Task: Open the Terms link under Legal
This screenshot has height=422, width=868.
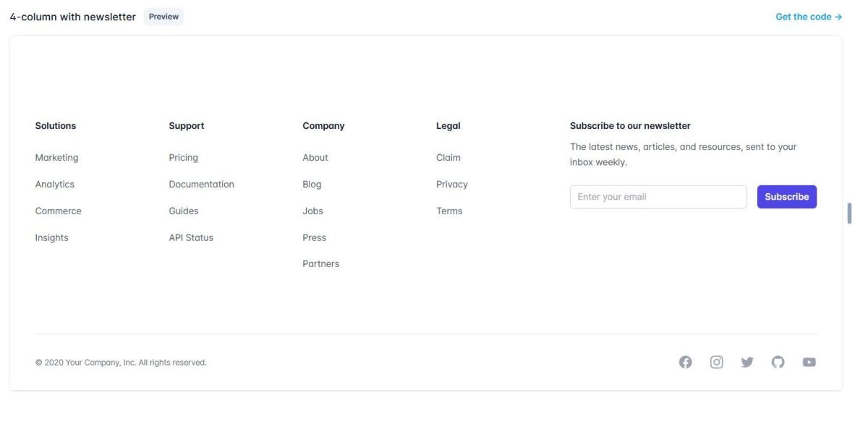Action: click(x=449, y=211)
